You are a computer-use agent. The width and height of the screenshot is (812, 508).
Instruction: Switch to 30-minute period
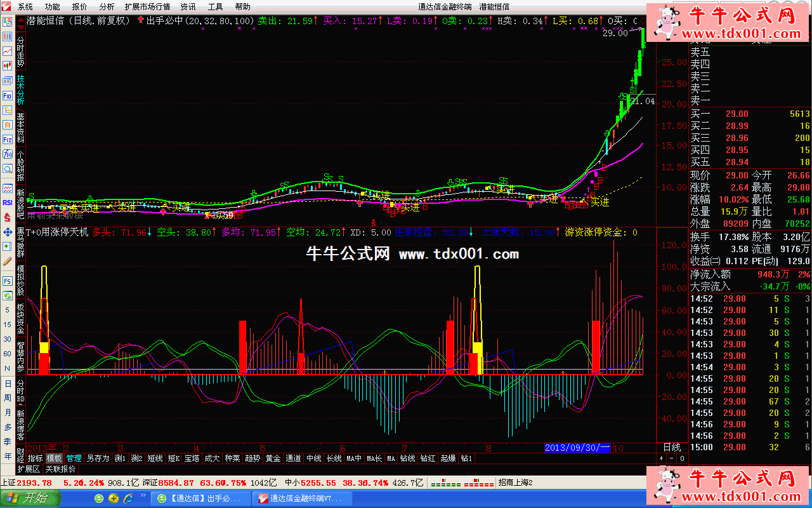[x=8, y=339]
